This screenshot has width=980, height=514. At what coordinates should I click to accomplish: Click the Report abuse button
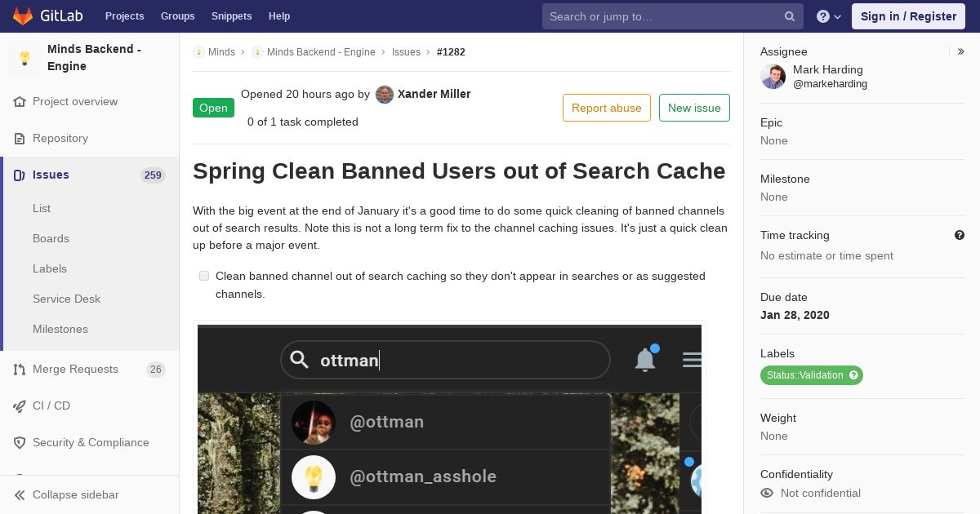pos(607,108)
